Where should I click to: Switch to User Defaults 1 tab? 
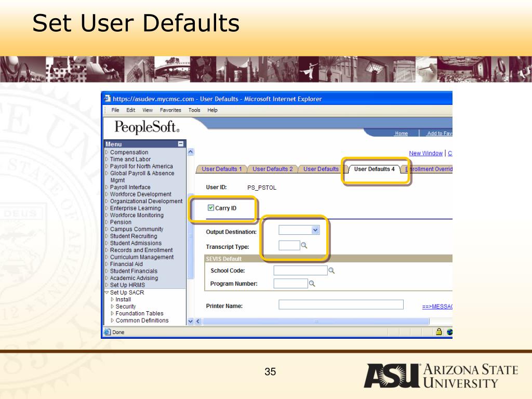221,169
